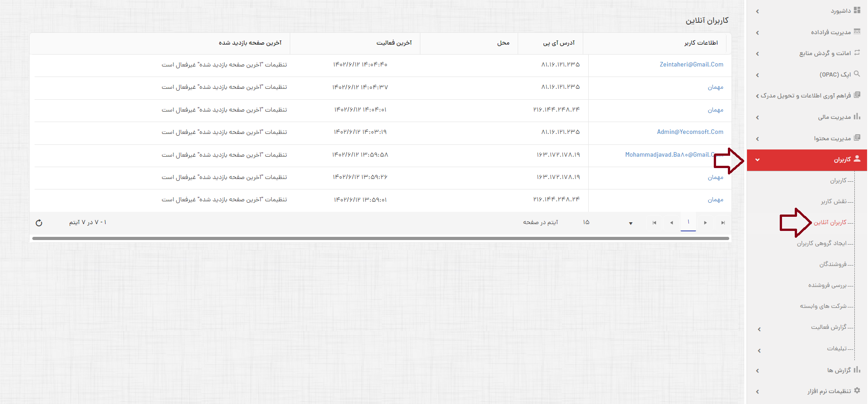Select فروشندگان in the sidebar
Image resolution: width=868 pixels, height=404 pixels.
[x=833, y=264]
